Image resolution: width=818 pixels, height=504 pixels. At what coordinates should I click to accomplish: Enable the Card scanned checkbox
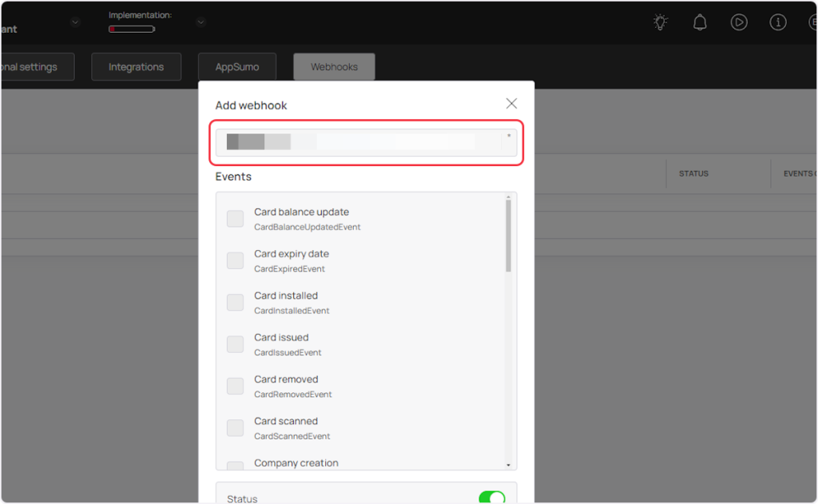(x=235, y=428)
